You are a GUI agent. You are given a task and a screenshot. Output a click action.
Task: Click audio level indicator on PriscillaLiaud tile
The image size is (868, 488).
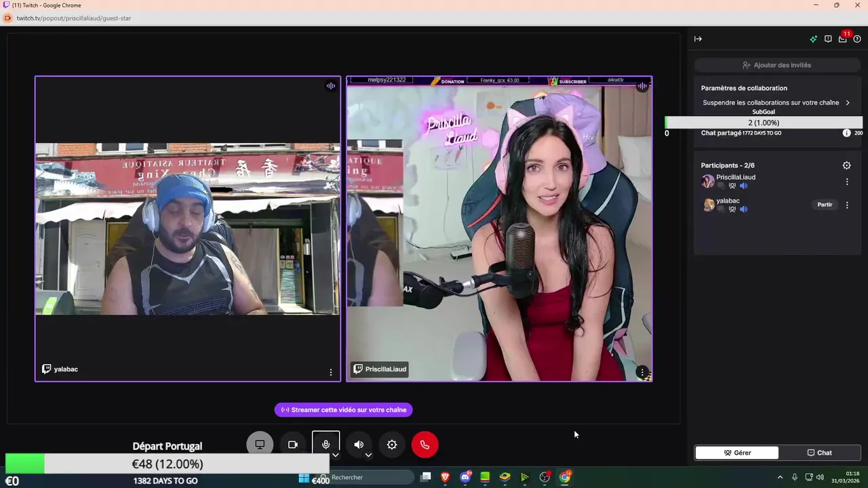click(642, 85)
